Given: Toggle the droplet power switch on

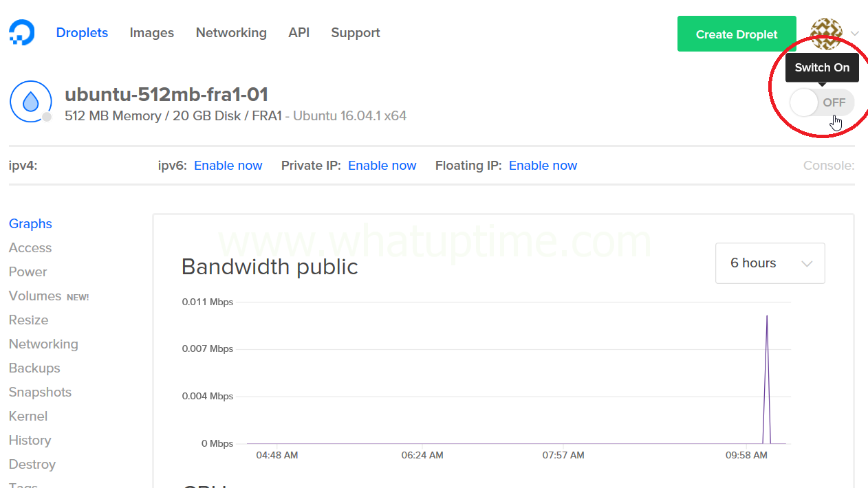Looking at the screenshot, I should (821, 103).
